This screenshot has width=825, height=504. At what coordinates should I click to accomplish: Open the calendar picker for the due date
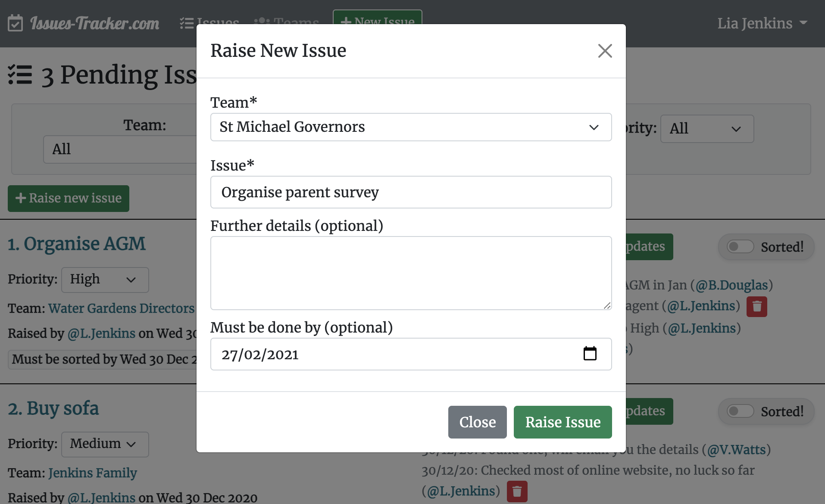[591, 354]
